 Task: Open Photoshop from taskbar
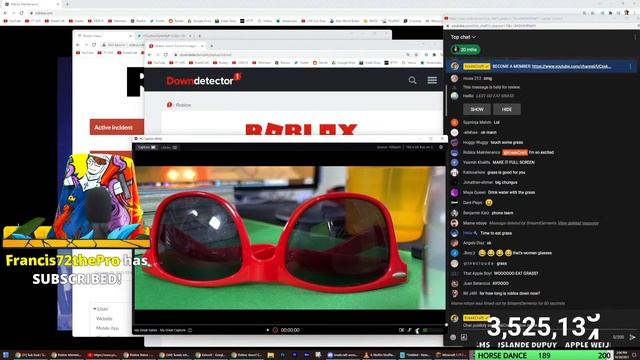point(282,356)
